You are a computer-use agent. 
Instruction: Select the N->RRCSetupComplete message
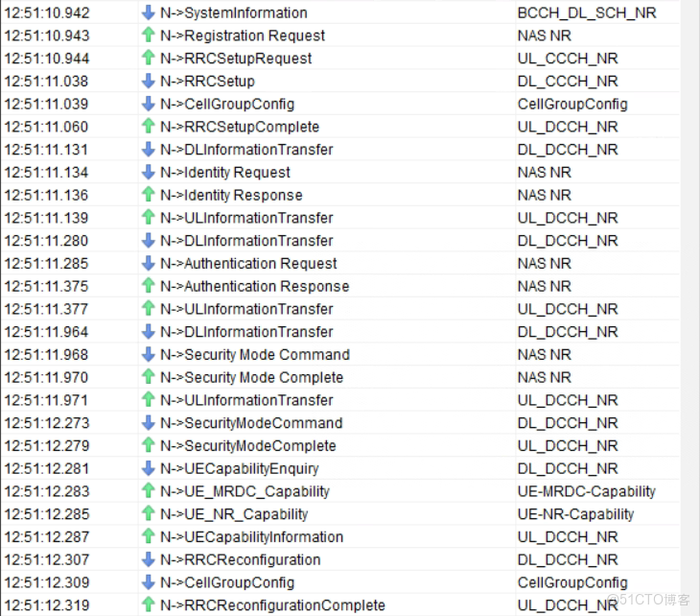coord(240,127)
